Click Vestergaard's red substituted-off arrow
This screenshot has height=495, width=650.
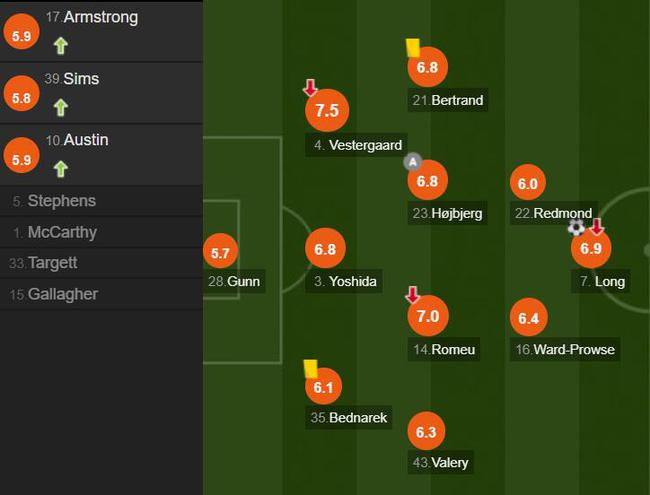pos(310,90)
